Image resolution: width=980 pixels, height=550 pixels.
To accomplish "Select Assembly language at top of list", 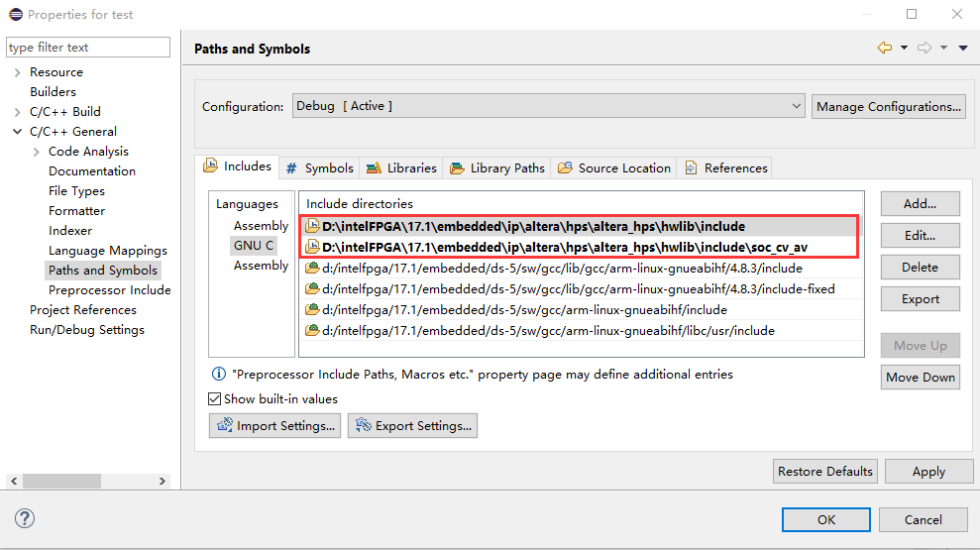I will [x=261, y=226].
